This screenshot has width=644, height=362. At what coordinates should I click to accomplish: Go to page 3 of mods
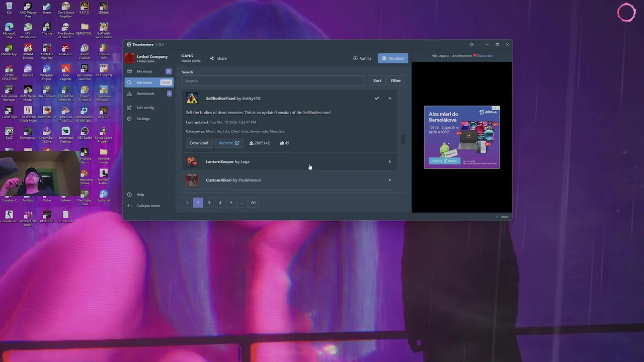(209, 203)
